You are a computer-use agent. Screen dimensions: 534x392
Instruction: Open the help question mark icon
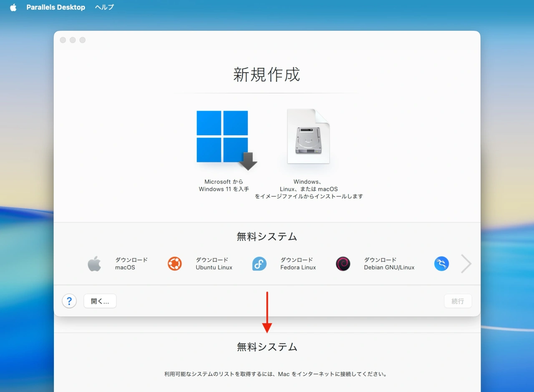click(x=69, y=301)
